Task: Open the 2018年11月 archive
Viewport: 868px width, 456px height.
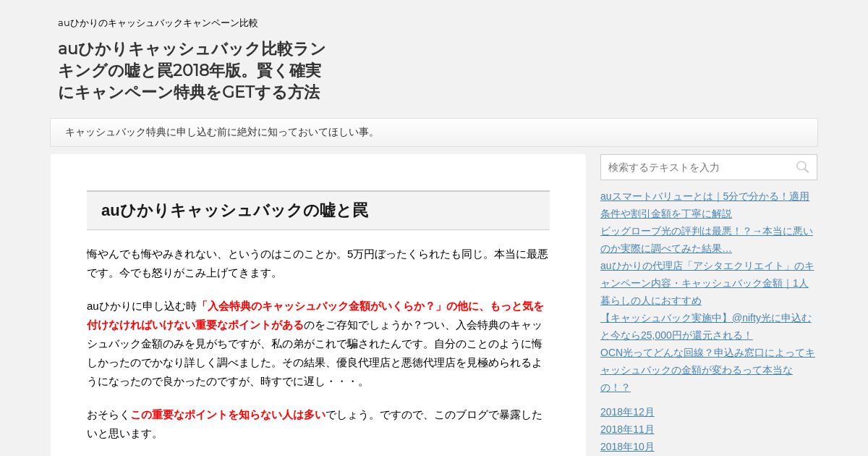Action: tap(627, 429)
